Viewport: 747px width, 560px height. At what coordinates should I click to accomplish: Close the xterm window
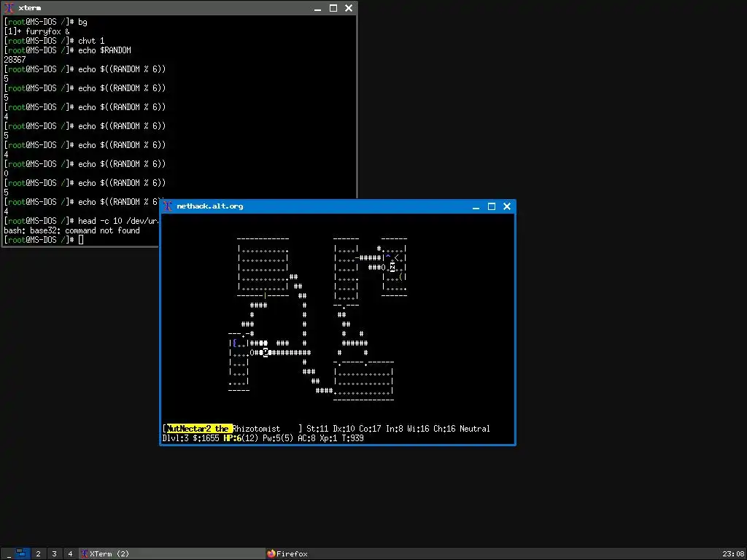(x=349, y=8)
